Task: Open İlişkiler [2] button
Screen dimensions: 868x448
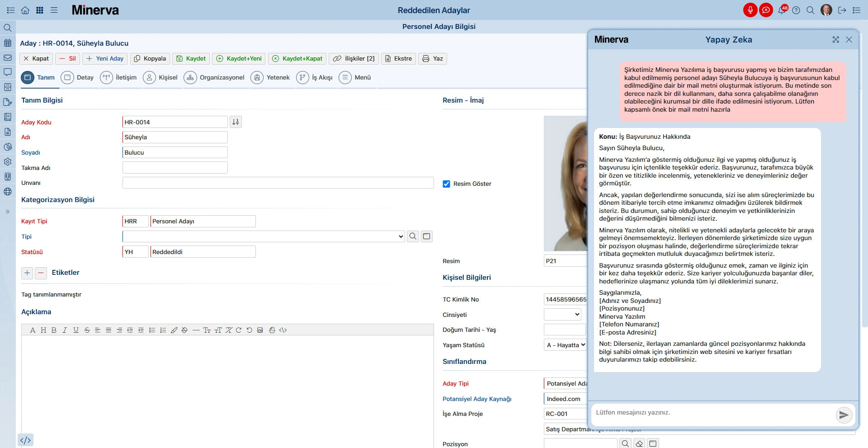Action: 354,59
